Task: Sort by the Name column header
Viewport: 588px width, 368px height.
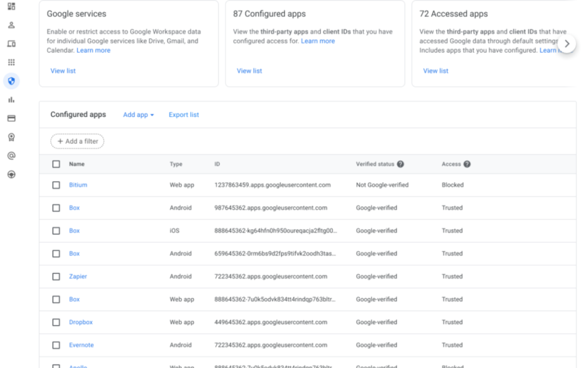Action: (77, 164)
